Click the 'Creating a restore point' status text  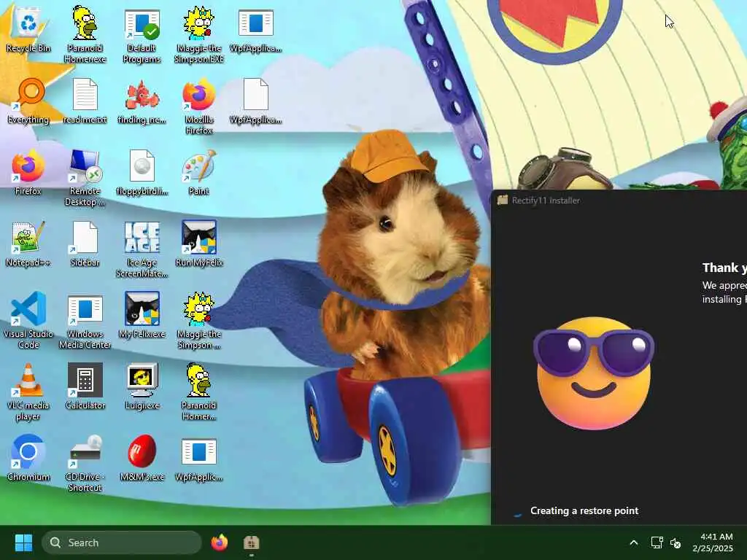tap(584, 511)
